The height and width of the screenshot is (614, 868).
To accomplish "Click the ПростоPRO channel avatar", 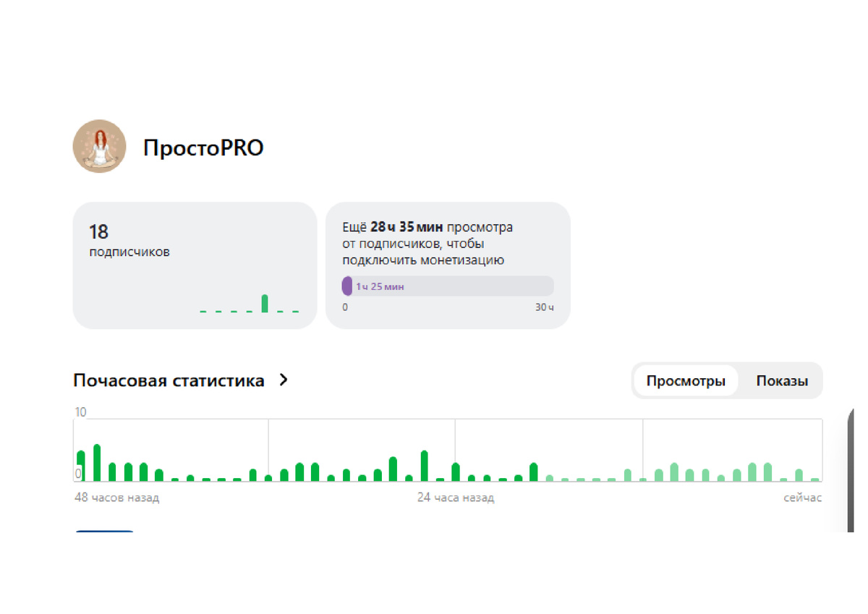I will point(99,147).
